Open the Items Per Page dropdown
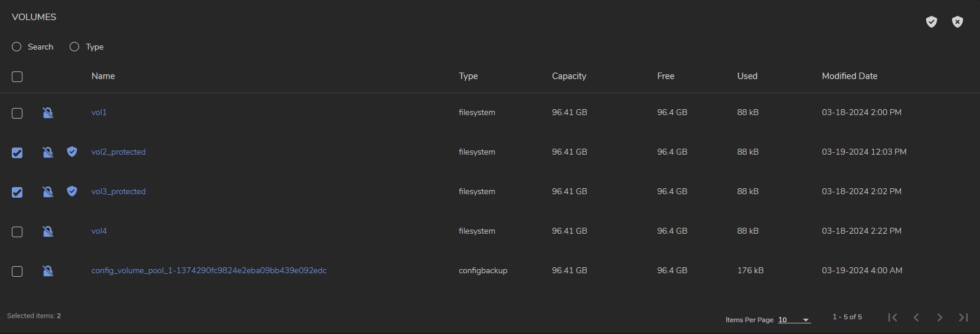 point(793,320)
